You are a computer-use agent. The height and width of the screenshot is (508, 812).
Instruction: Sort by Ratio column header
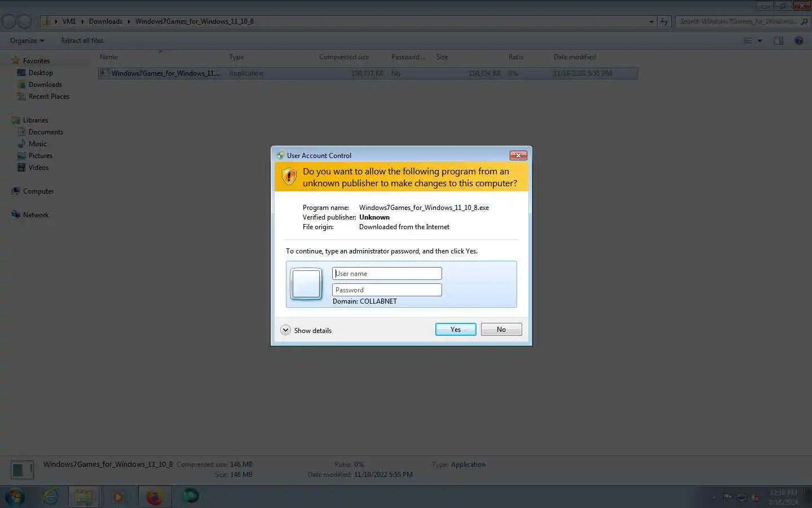(x=516, y=57)
